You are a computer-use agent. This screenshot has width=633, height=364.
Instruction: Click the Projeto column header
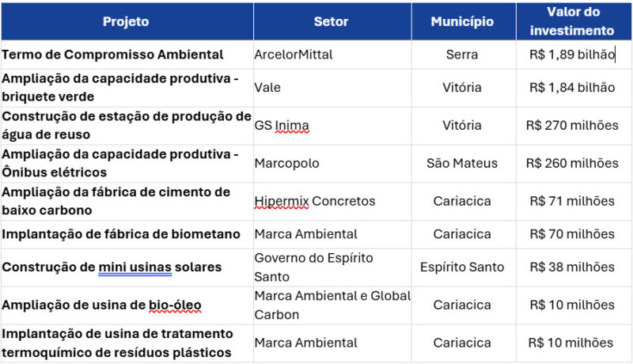pos(126,21)
